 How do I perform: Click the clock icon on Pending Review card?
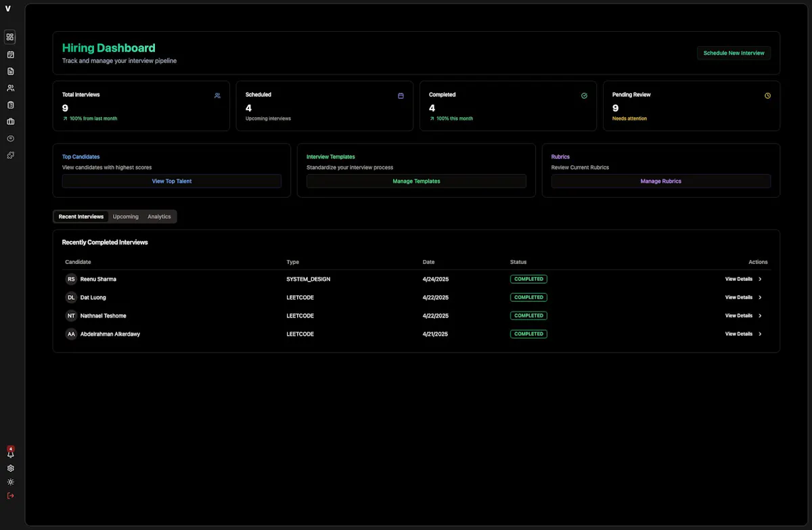point(767,95)
